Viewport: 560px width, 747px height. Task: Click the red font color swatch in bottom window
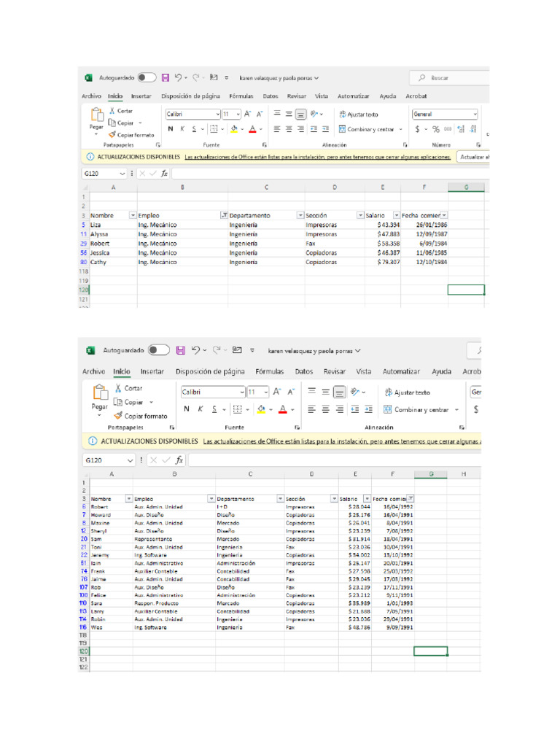[x=283, y=410]
